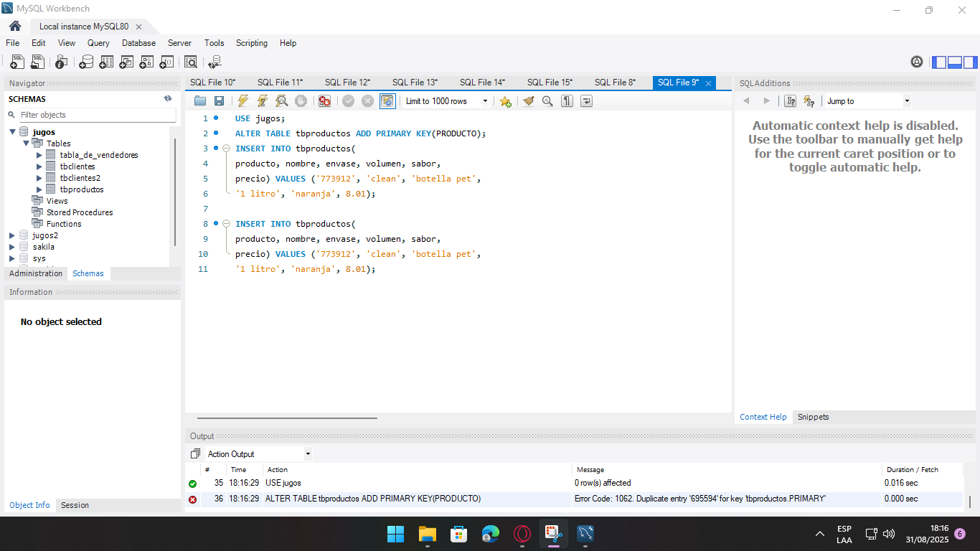Create a new function icon
The image size is (980, 551).
[166, 62]
